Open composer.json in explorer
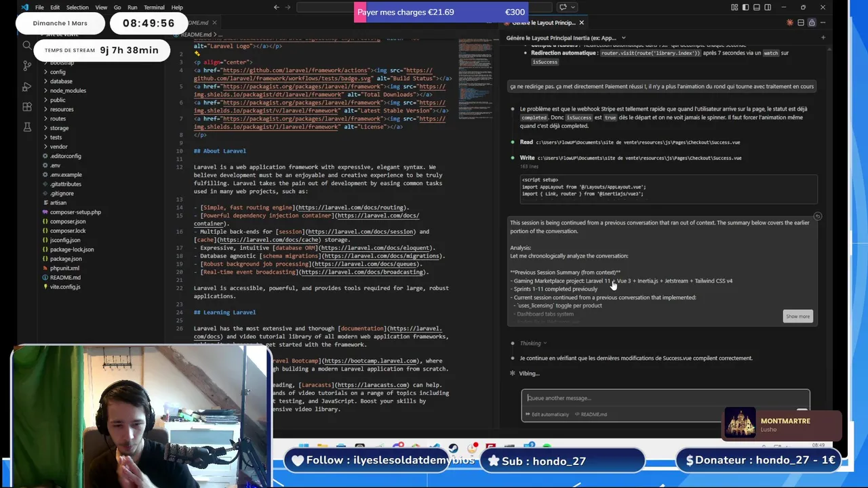 point(68,222)
